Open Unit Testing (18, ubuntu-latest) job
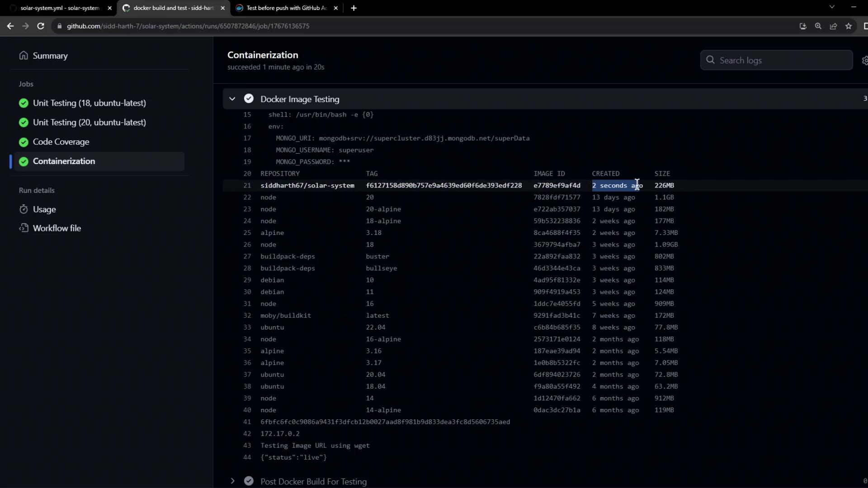 [89, 103]
